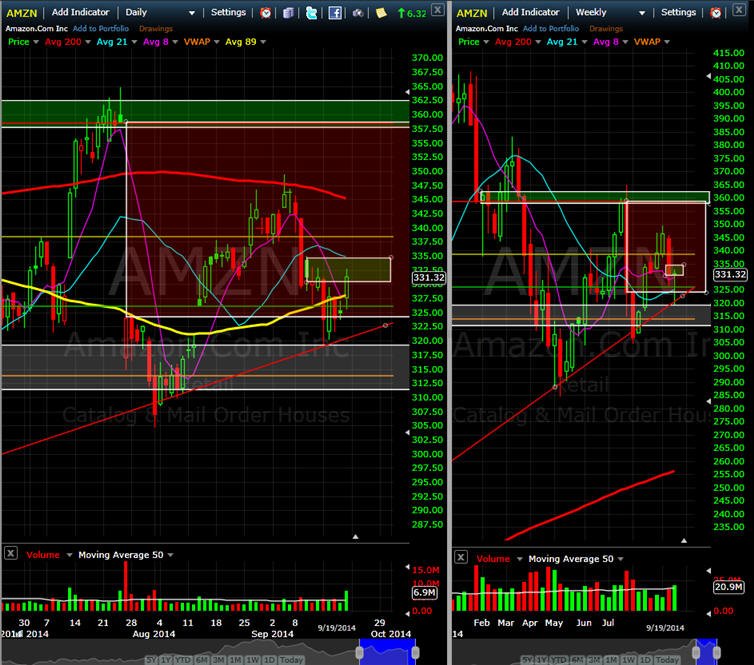Expand Avg 21 options in Weekly chart

(584, 42)
